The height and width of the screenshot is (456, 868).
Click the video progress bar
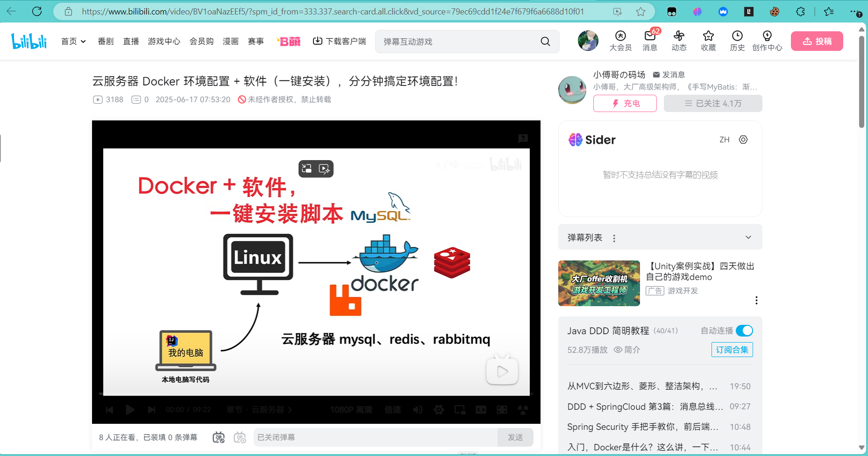[316, 394]
